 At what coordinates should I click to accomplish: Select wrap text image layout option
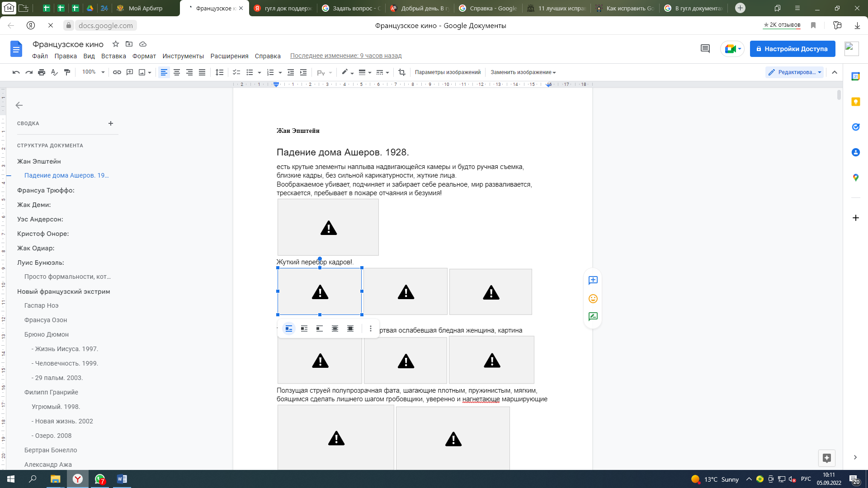pos(304,328)
